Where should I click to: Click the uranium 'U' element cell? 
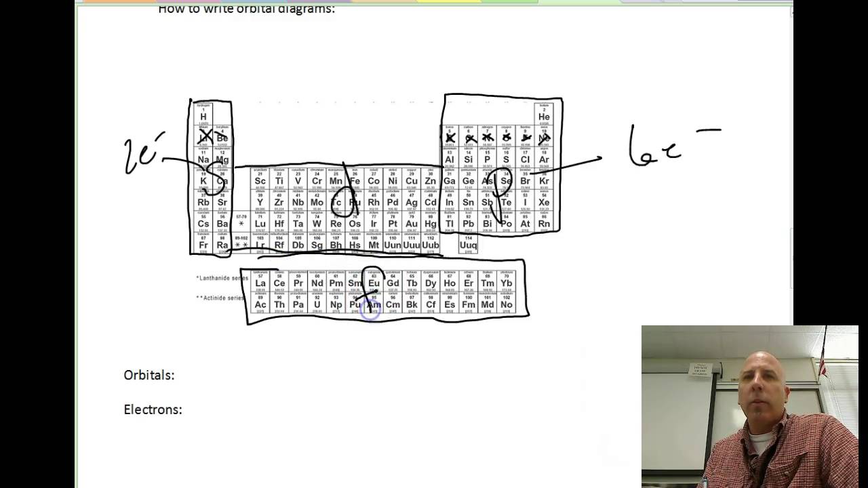coord(317,302)
